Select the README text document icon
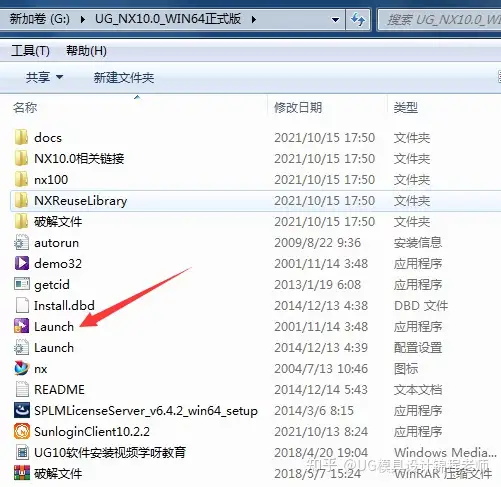 pos(22,389)
